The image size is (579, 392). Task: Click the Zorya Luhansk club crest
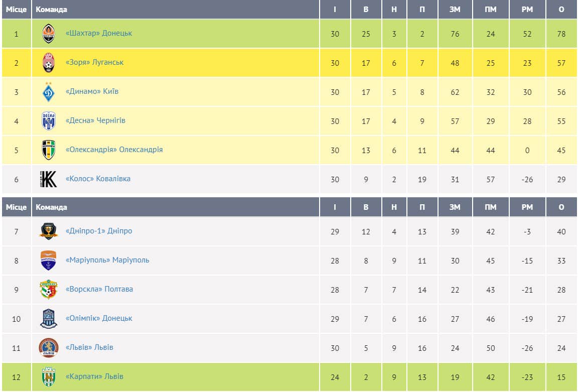pyautogui.click(x=49, y=63)
